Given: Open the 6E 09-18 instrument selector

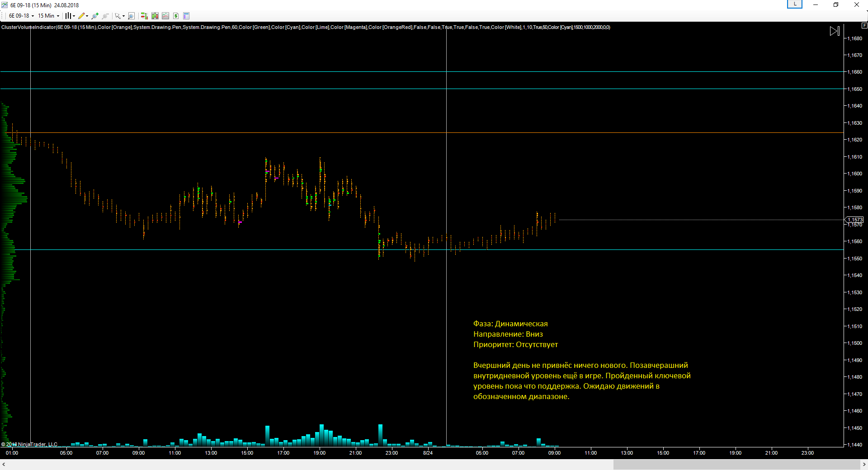Looking at the screenshot, I should click(x=21, y=16).
